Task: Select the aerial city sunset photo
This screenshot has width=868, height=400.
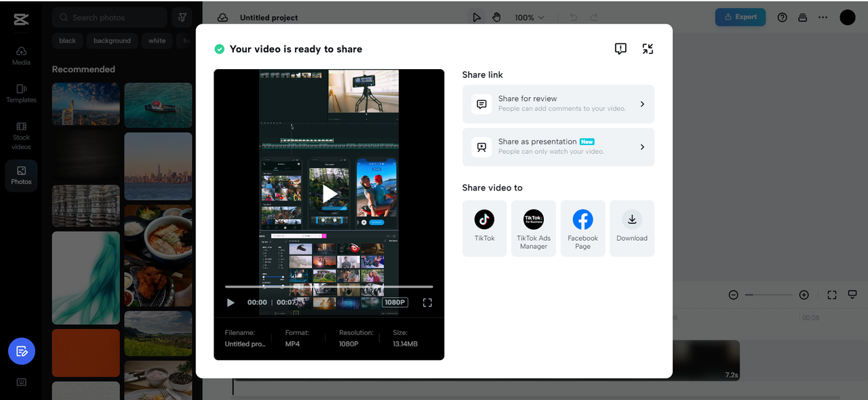Action: point(86,104)
